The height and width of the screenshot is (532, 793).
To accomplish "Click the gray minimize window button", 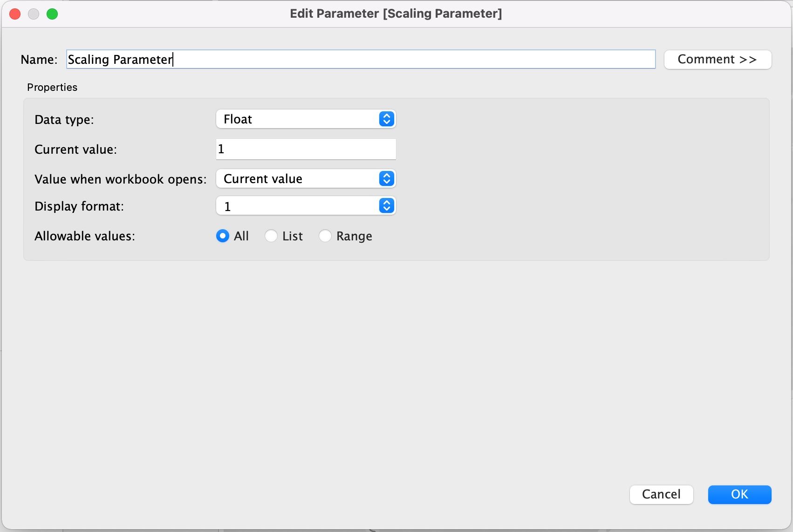I will (34, 14).
